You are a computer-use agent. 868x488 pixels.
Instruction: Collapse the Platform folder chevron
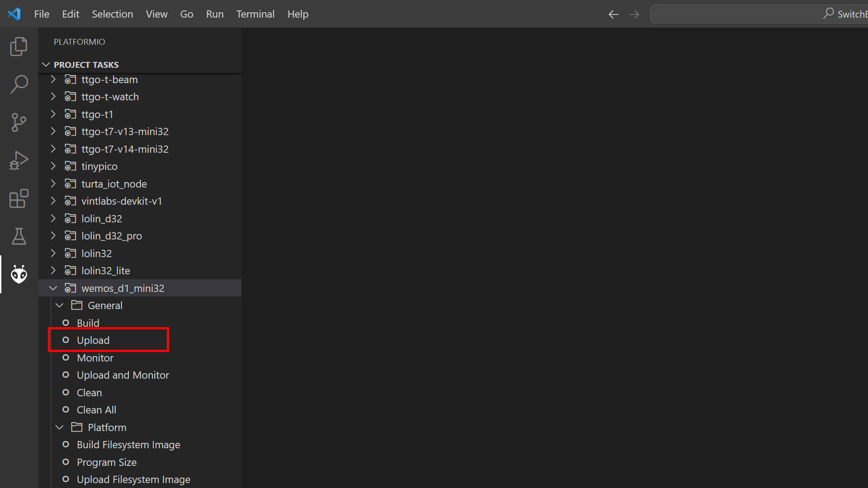click(x=59, y=427)
